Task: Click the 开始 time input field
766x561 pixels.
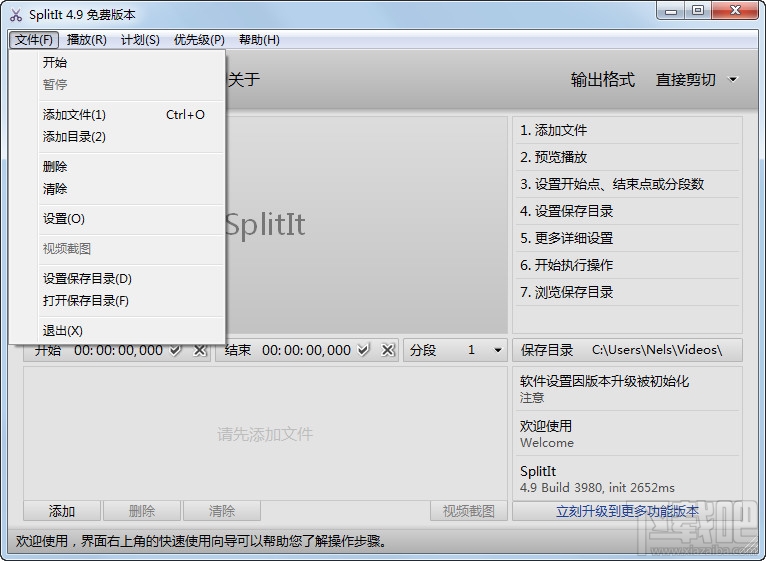Action: pos(118,350)
